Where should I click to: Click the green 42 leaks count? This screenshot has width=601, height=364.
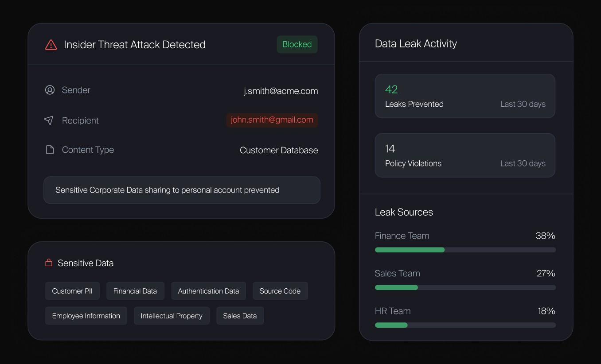point(391,89)
